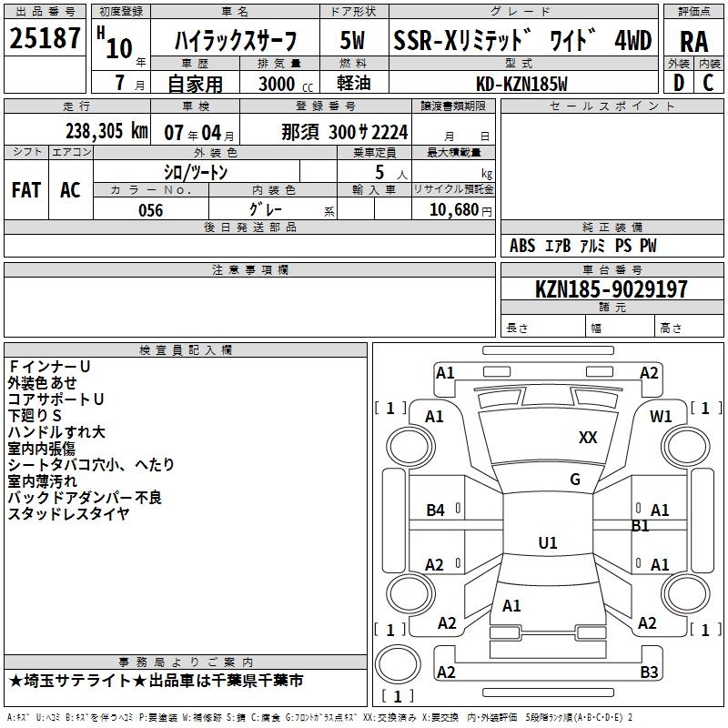Click the inspection date 07年04月
Screen dimensions: 728x728
click(x=198, y=133)
